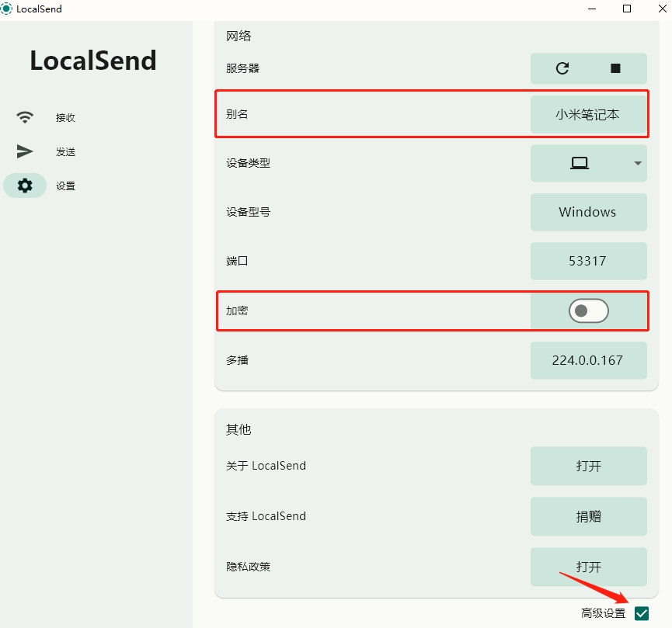Open the 关于 LocalSend page

pyautogui.click(x=588, y=466)
